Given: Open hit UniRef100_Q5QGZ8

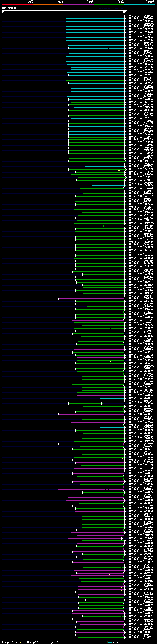Looking at the screenshot, I should [x=141, y=19].
